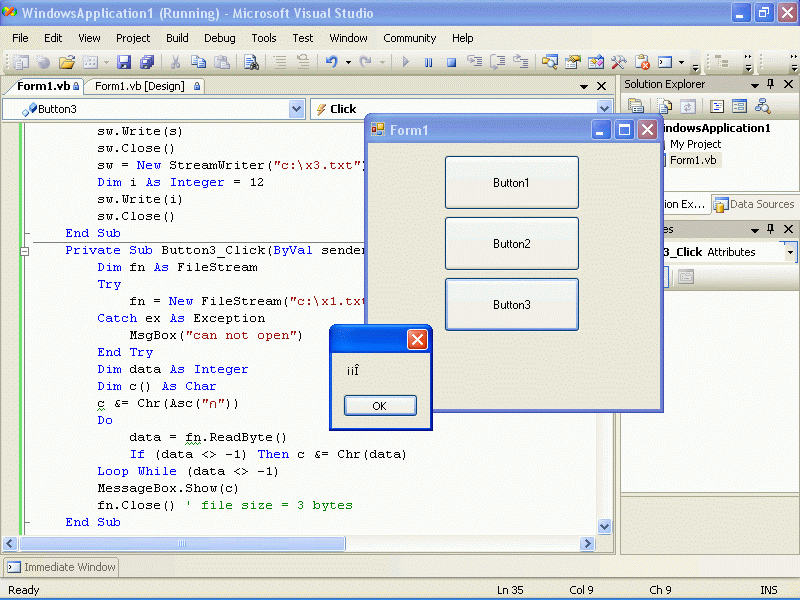Open the Tools menu
The height and width of the screenshot is (600, 800).
point(264,38)
